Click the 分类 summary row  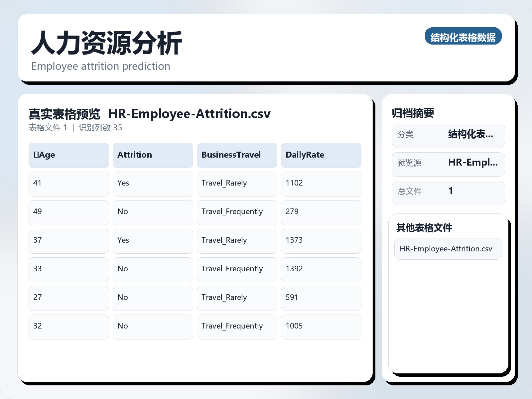point(448,135)
